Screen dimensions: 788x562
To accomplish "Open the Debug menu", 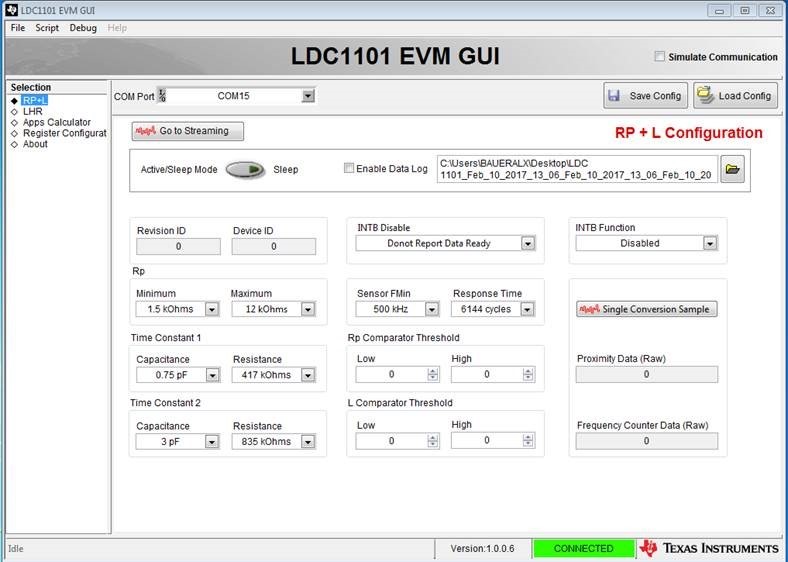I will [x=83, y=28].
